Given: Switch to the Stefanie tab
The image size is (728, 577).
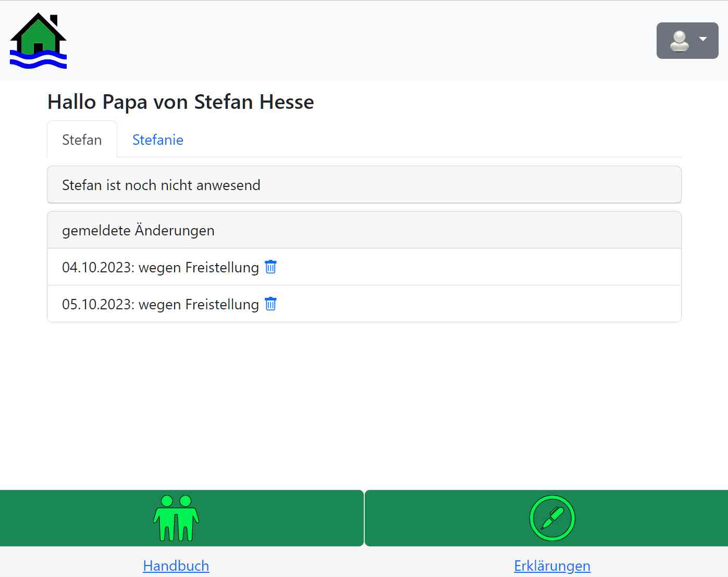Looking at the screenshot, I should [157, 140].
